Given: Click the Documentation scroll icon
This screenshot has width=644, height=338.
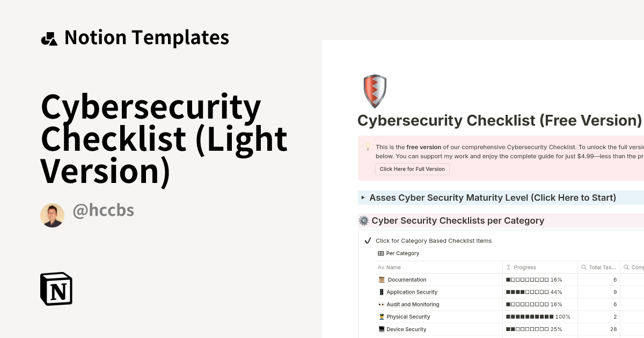Looking at the screenshot, I should [381, 280].
